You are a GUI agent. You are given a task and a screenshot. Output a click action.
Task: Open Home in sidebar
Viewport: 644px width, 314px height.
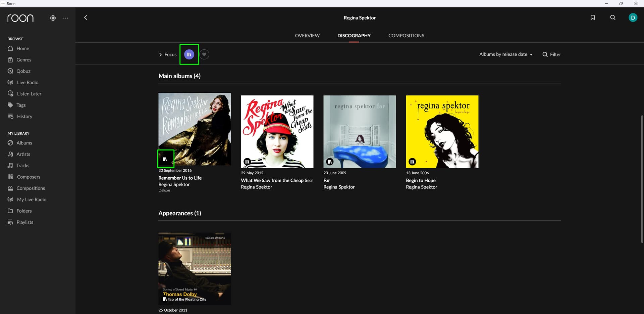pyautogui.click(x=18, y=48)
